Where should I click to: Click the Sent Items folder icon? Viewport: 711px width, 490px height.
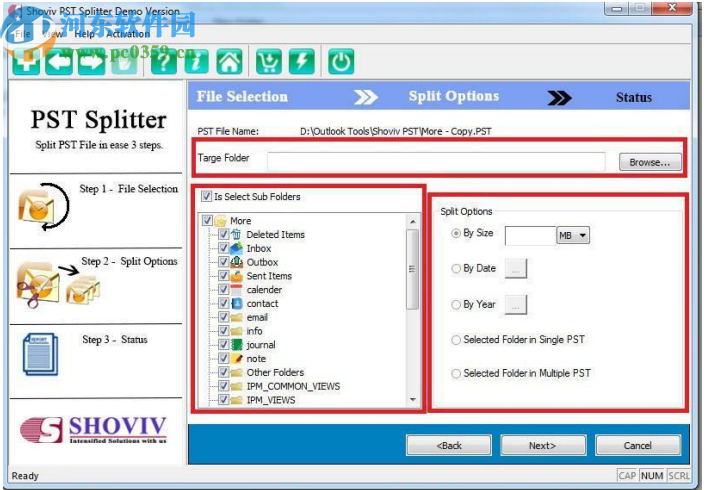point(236,276)
